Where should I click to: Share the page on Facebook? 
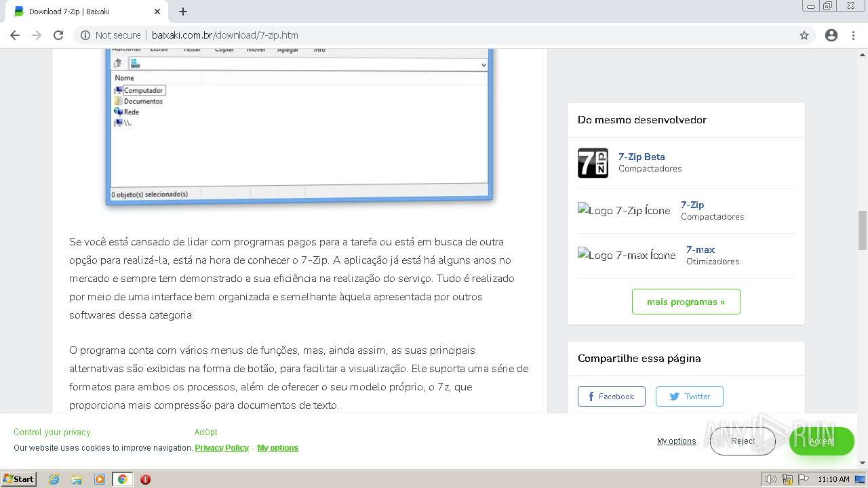(x=612, y=396)
